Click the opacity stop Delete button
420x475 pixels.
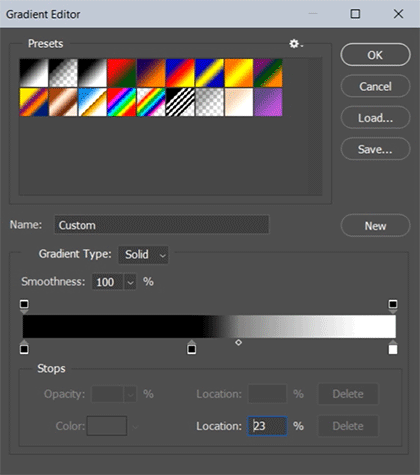click(348, 394)
